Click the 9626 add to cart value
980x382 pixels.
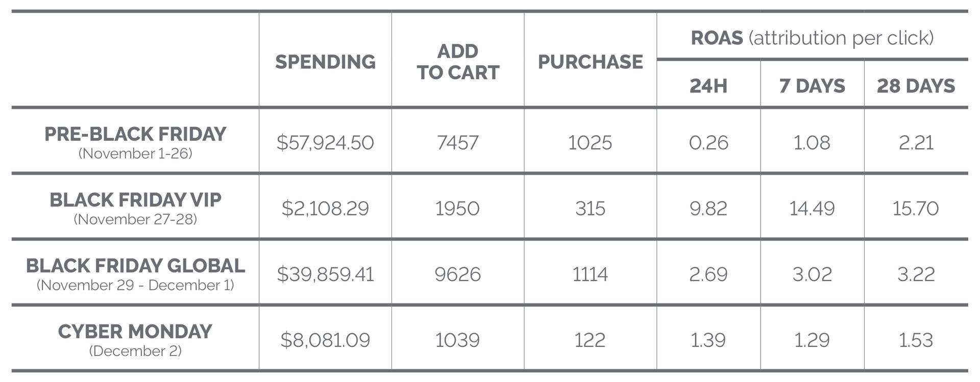pyautogui.click(x=457, y=274)
